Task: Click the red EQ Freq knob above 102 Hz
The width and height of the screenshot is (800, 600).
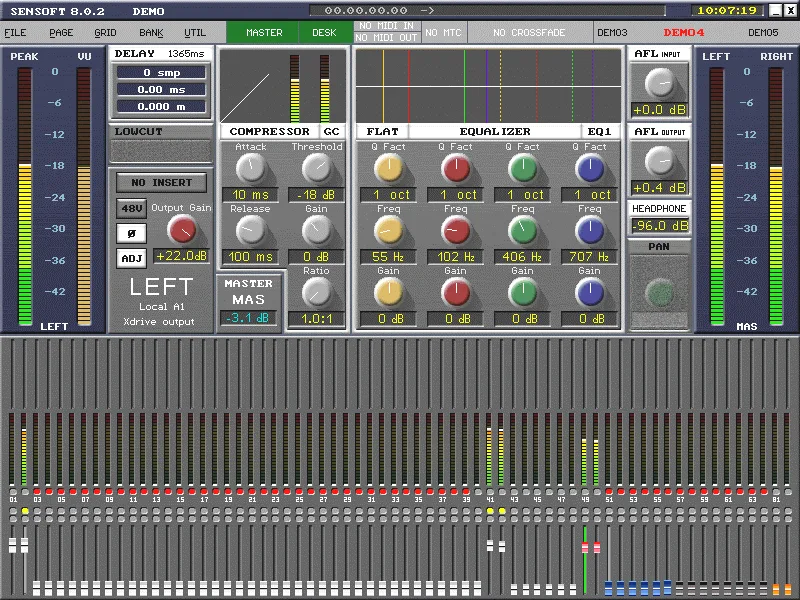Action: click(456, 231)
